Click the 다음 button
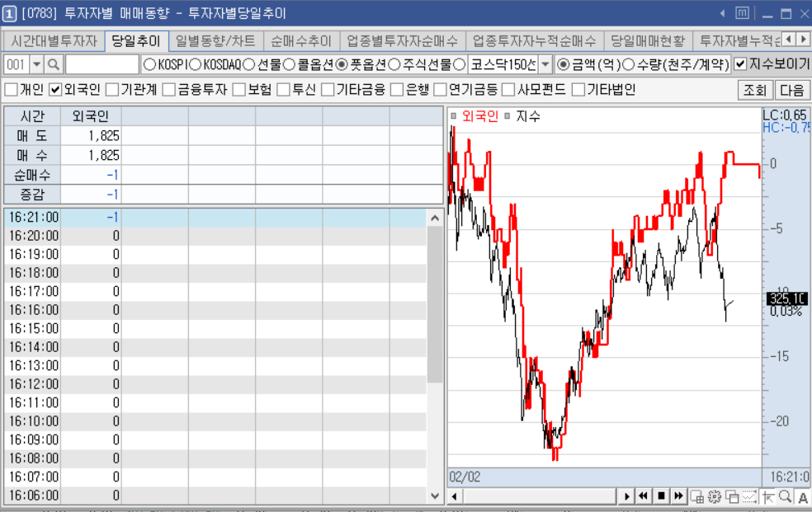812x512 pixels. [792, 90]
